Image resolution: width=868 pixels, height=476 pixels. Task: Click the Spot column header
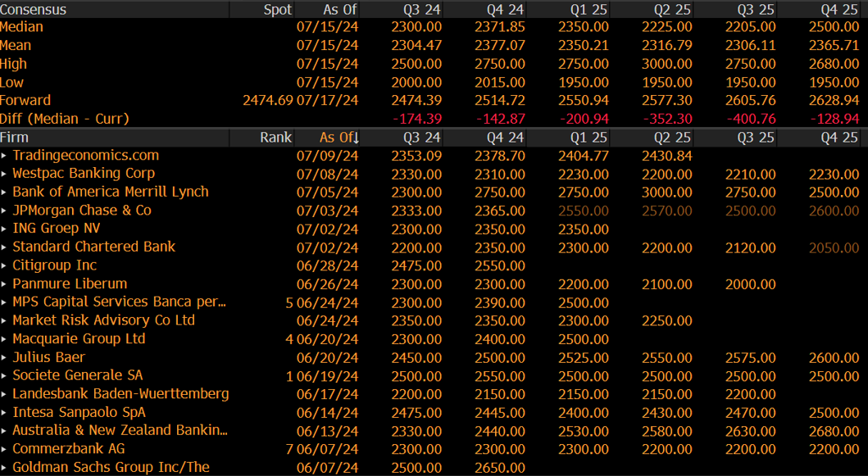(277, 9)
